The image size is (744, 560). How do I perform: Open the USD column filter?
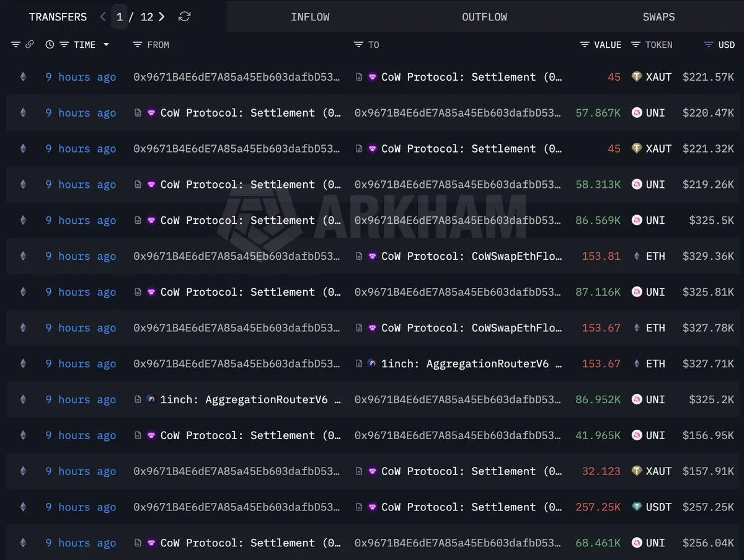pos(709,45)
